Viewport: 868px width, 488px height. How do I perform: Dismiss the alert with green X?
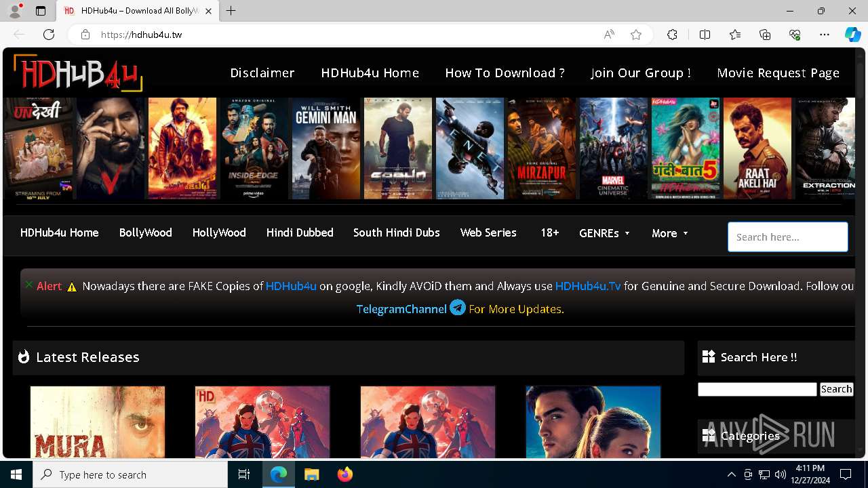tap(28, 285)
